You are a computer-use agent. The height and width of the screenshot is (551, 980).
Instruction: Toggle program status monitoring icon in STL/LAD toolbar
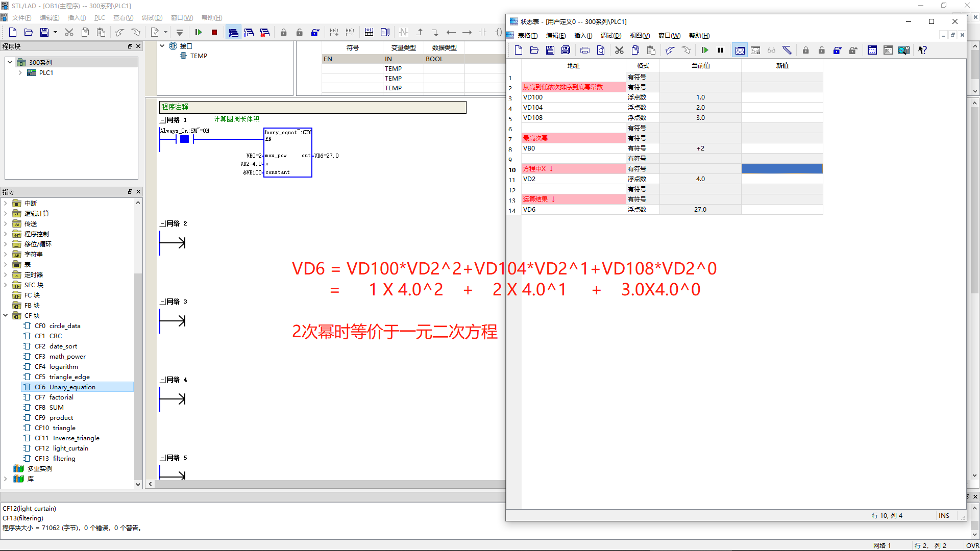click(233, 33)
